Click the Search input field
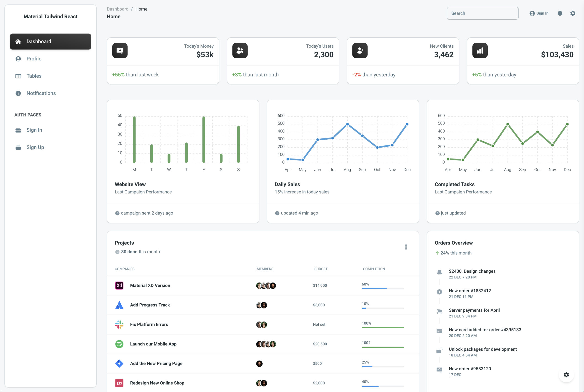584x392 pixels. [482, 13]
